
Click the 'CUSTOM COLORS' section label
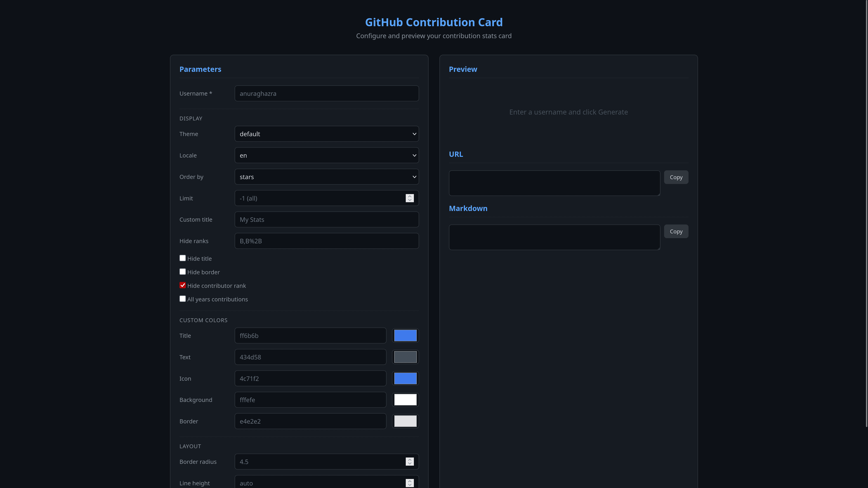coord(203,320)
